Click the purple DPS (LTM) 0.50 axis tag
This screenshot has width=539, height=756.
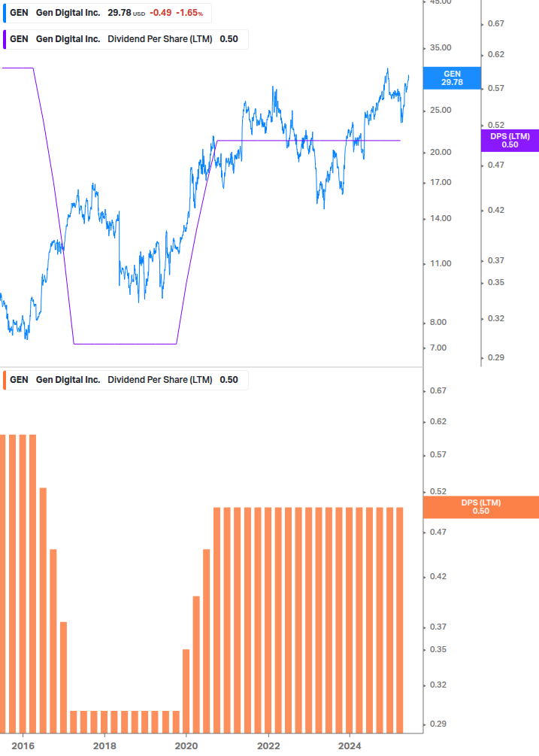(510, 141)
